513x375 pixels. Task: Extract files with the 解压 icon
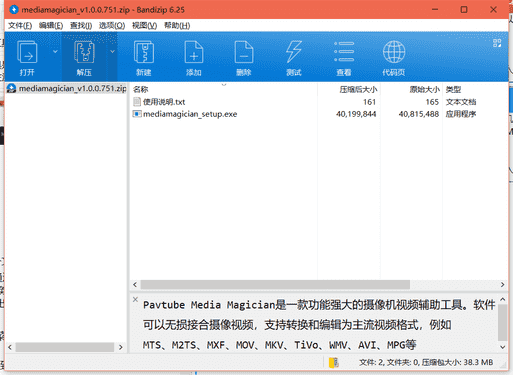point(84,57)
